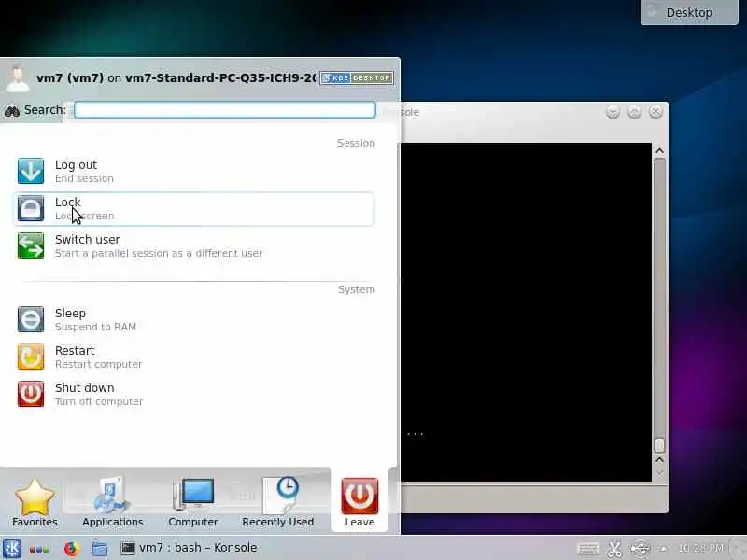This screenshot has width=747, height=560.
Task: Select Sleep suspend to RAM entry
Action: coord(194,319)
